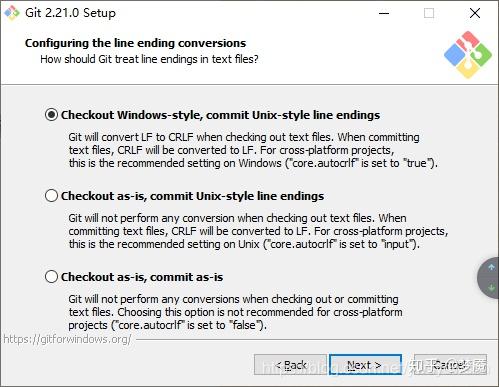Image resolution: width=499 pixels, height=387 pixels.
Task: Click the greyed-out maximize button
Action: (429, 13)
